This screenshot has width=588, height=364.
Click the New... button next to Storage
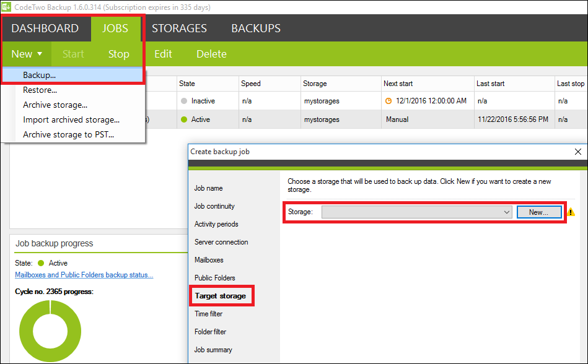coord(539,212)
